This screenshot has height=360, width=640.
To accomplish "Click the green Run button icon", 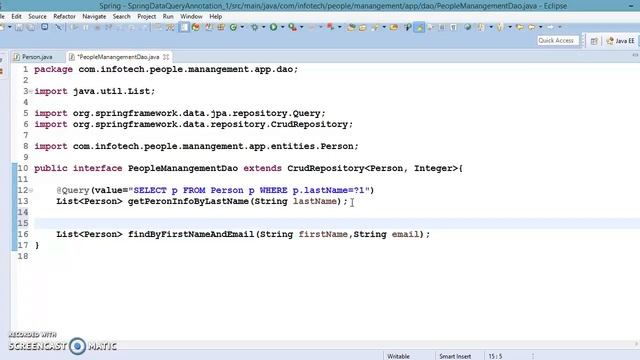I will (273, 27).
